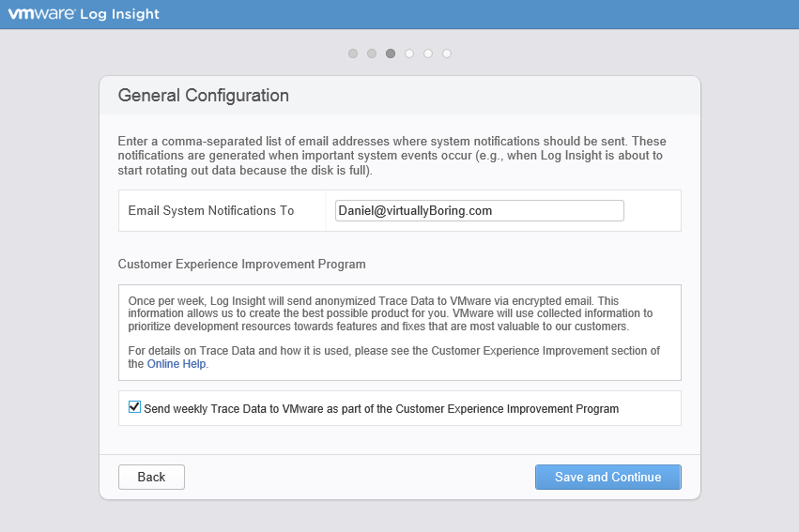The image size is (799, 532).
Task: Click the General Configuration heading
Action: [204, 96]
